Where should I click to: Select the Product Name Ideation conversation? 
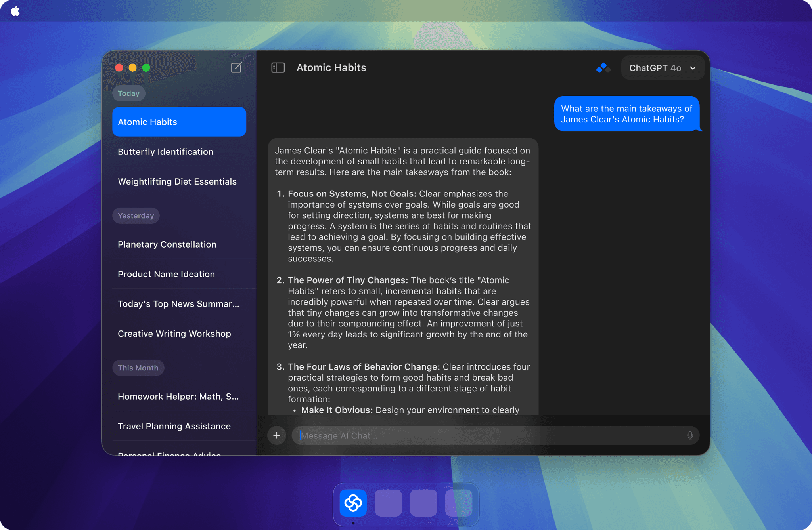click(166, 274)
